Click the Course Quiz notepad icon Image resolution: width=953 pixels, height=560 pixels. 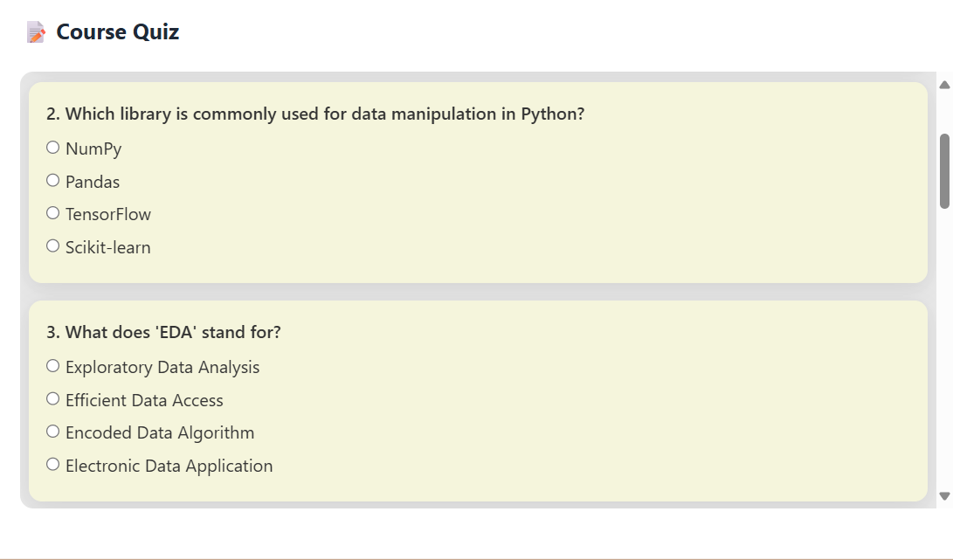(x=36, y=33)
